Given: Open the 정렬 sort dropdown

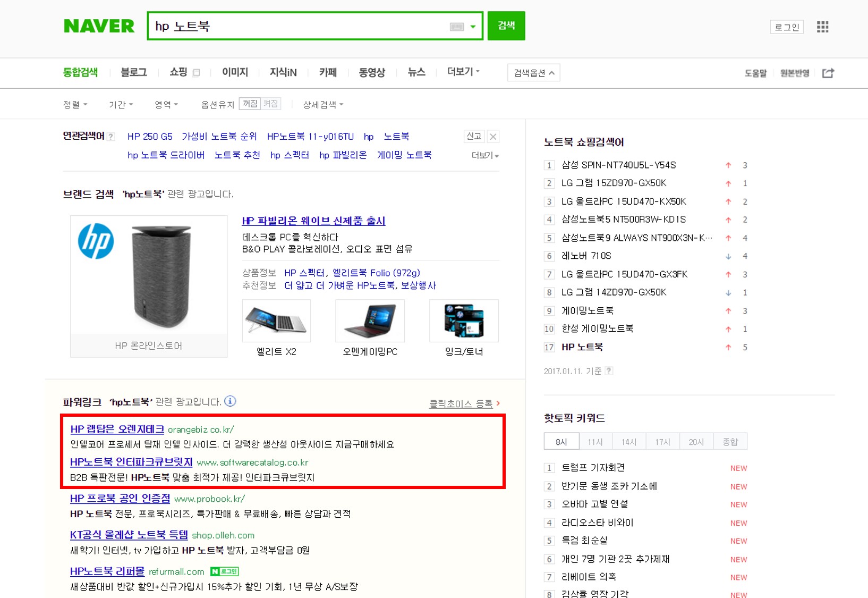Looking at the screenshot, I should pos(75,105).
